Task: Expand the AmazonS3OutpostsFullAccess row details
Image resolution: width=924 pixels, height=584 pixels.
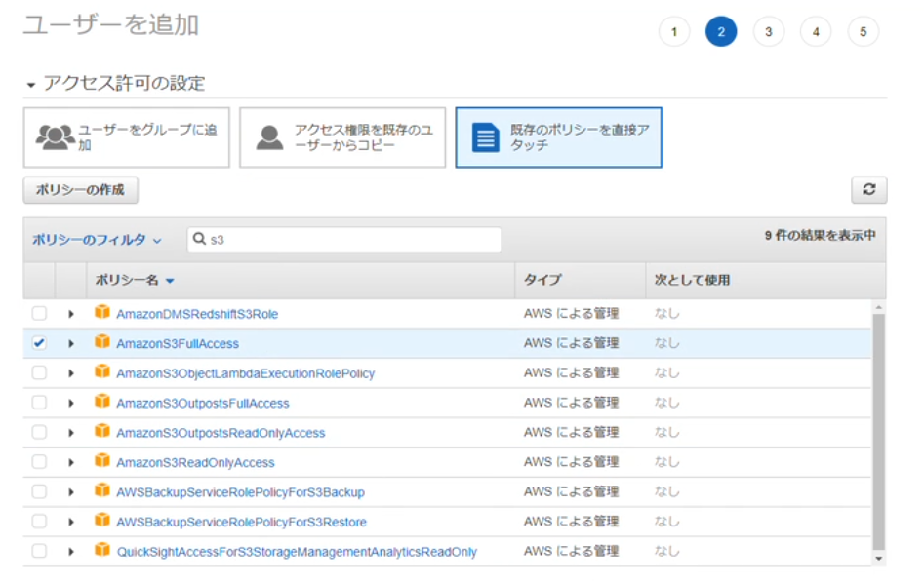Action: pyautogui.click(x=70, y=403)
